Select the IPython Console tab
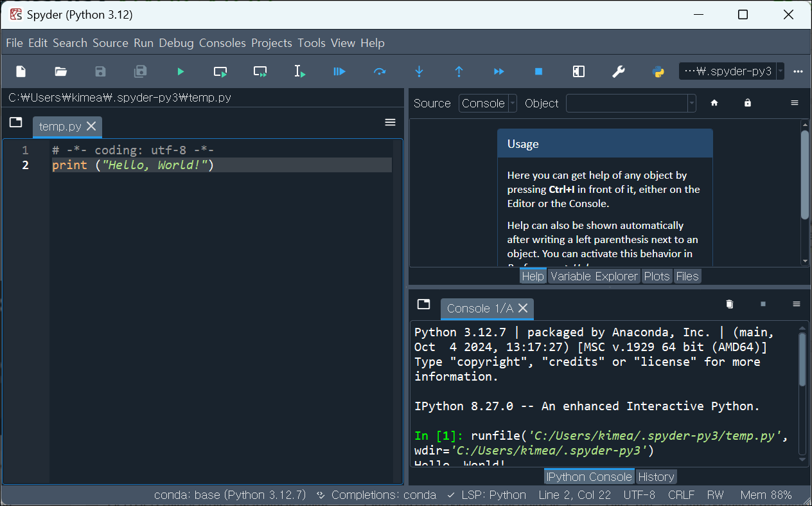Image resolution: width=812 pixels, height=506 pixels. pyautogui.click(x=589, y=477)
